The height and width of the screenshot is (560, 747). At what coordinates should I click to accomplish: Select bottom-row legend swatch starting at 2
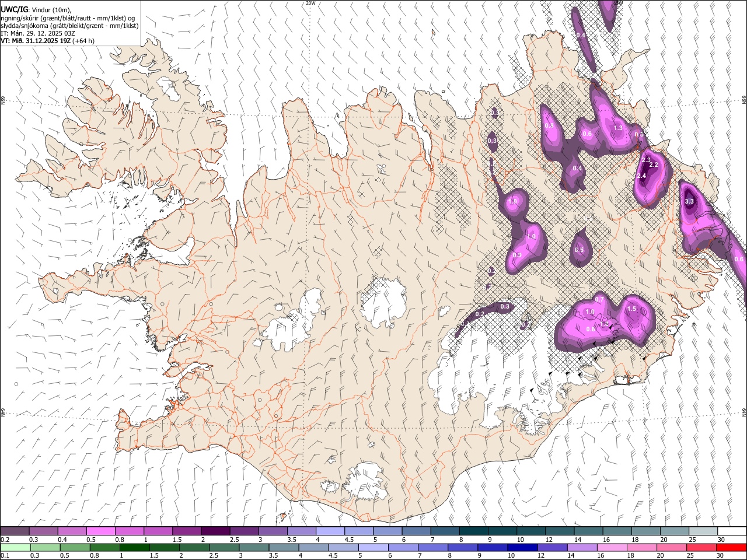[x=194, y=547]
